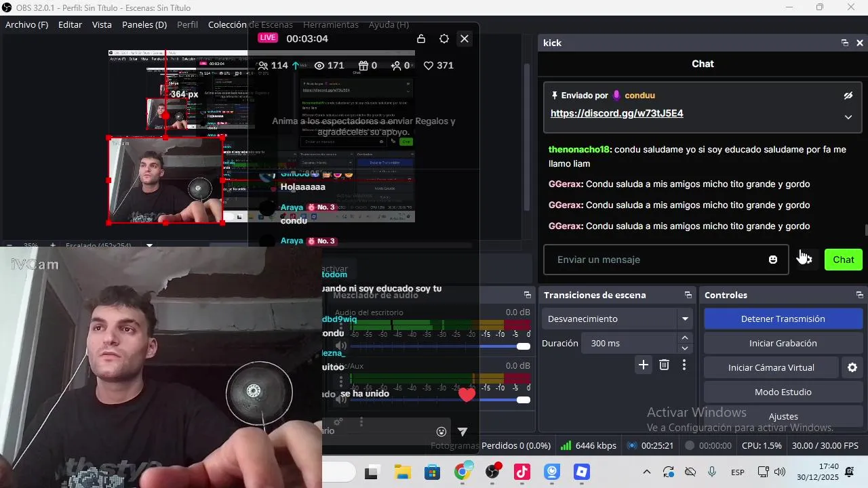Enable Modo Estudio

(783, 392)
